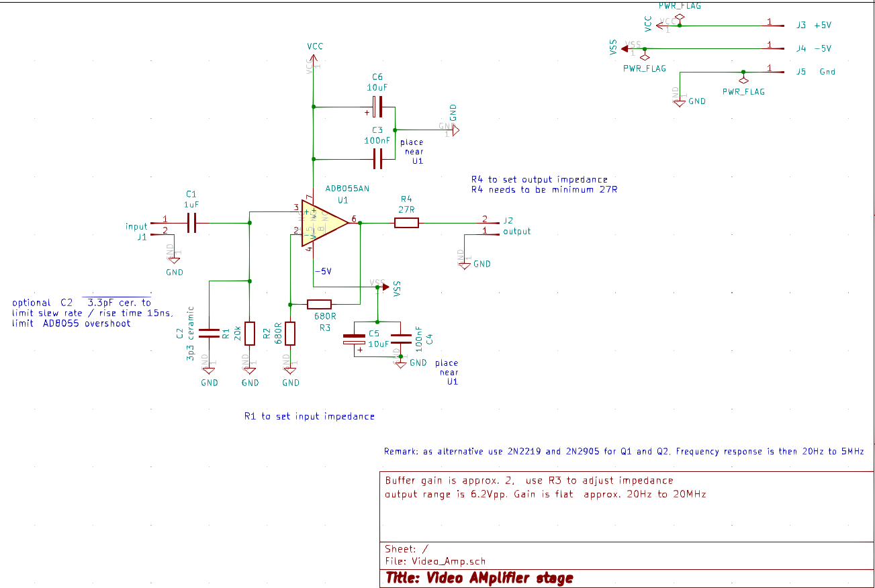
Task: Select the "20k" value beside R1
Action: (237, 334)
